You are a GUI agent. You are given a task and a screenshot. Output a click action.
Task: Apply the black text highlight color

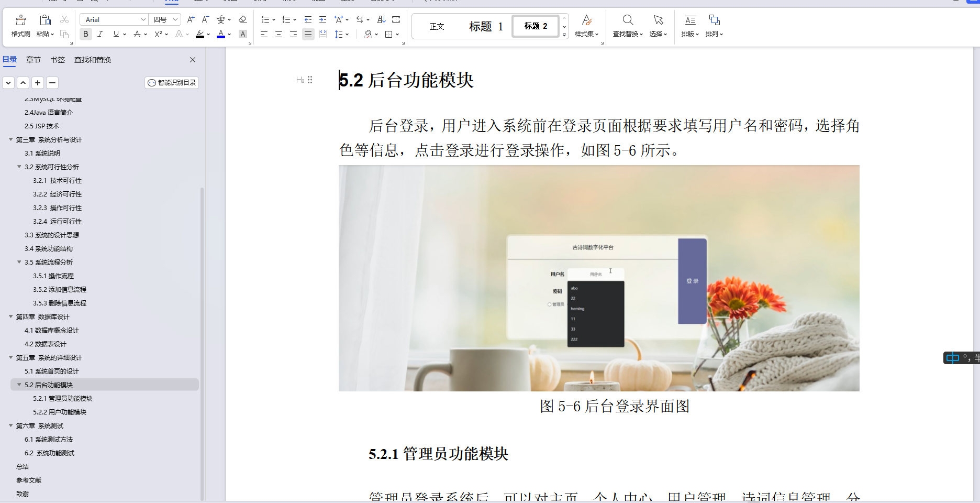tap(200, 34)
